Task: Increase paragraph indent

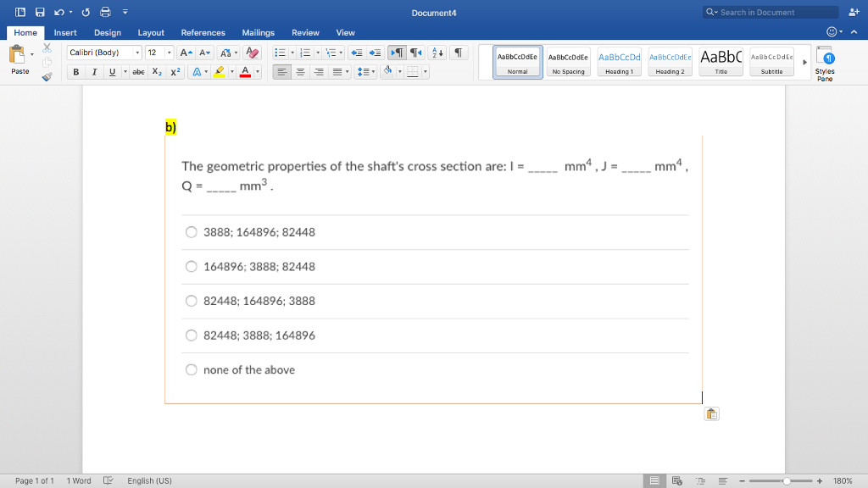Action: pos(375,53)
